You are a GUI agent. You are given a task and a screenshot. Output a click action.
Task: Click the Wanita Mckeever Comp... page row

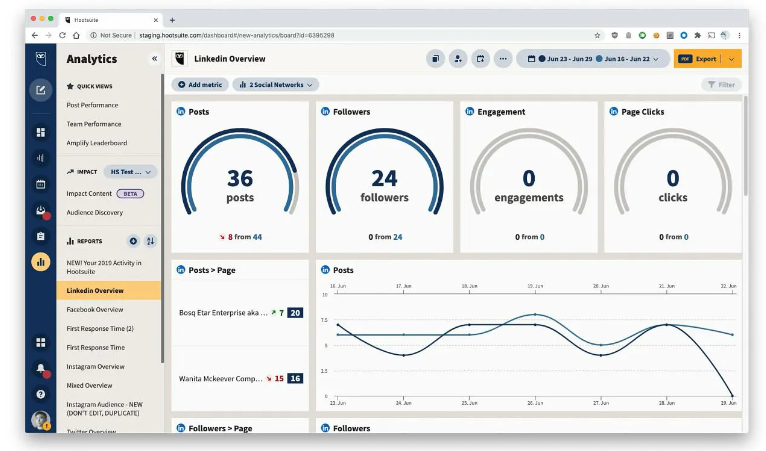(240, 379)
